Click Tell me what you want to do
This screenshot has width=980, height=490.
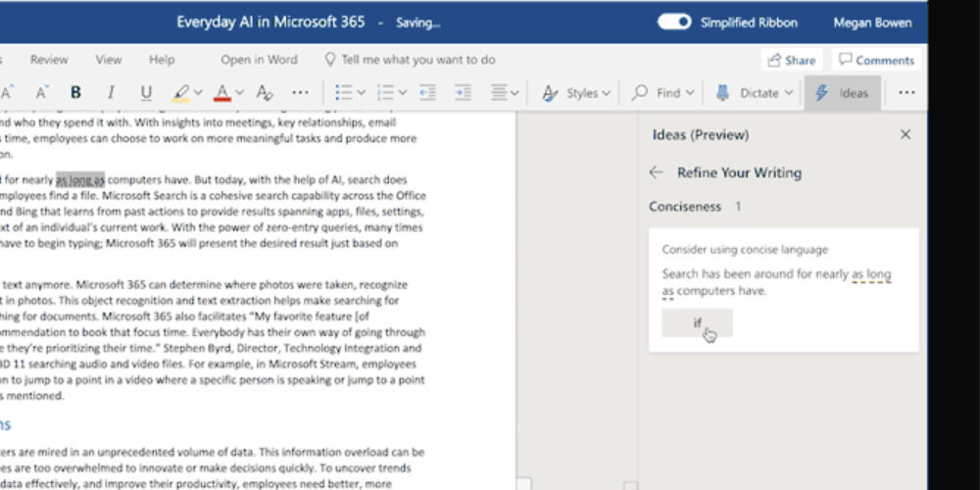click(410, 60)
